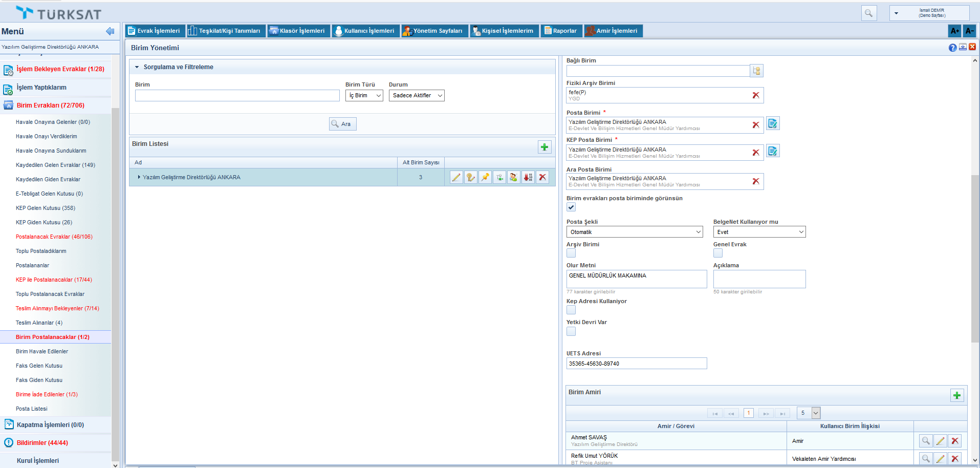Uncheck Birim evrakları posta biriminde görünsün

(571, 207)
